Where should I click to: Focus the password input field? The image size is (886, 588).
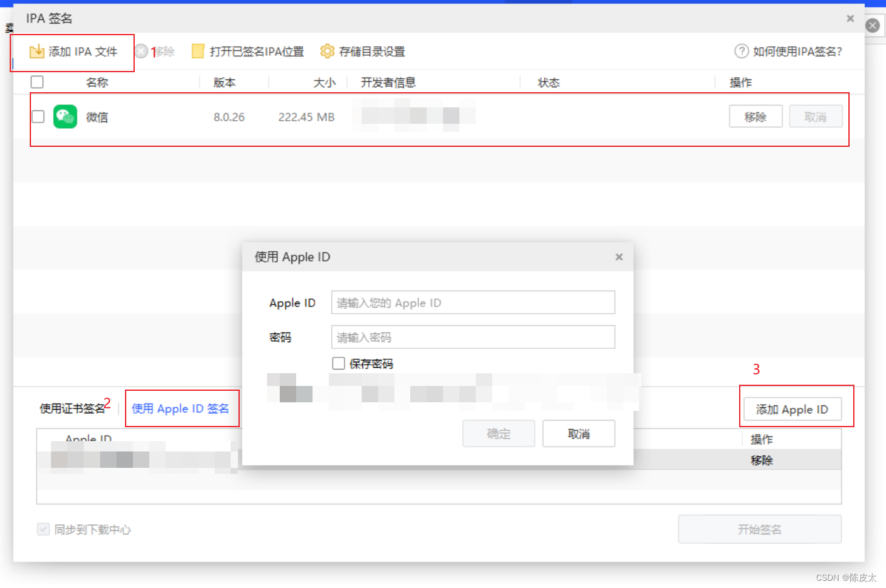click(473, 337)
